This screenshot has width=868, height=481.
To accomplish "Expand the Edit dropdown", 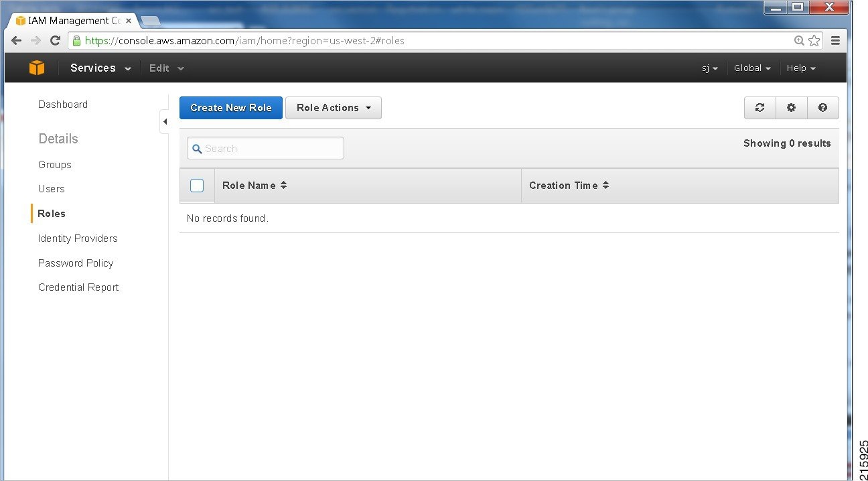I will pyautogui.click(x=167, y=68).
